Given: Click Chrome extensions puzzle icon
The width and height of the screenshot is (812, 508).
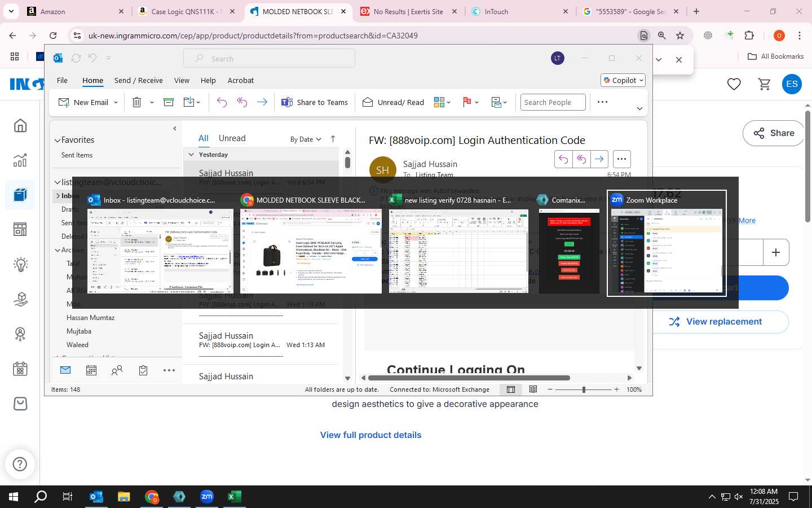Looking at the screenshot, I should pos(749,35).
